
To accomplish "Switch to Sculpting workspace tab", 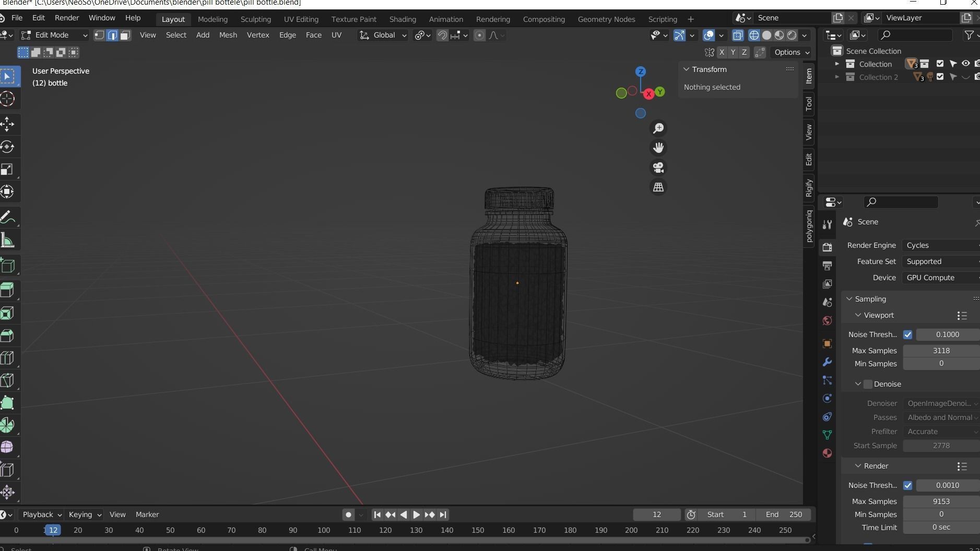I will pos(255,19).
